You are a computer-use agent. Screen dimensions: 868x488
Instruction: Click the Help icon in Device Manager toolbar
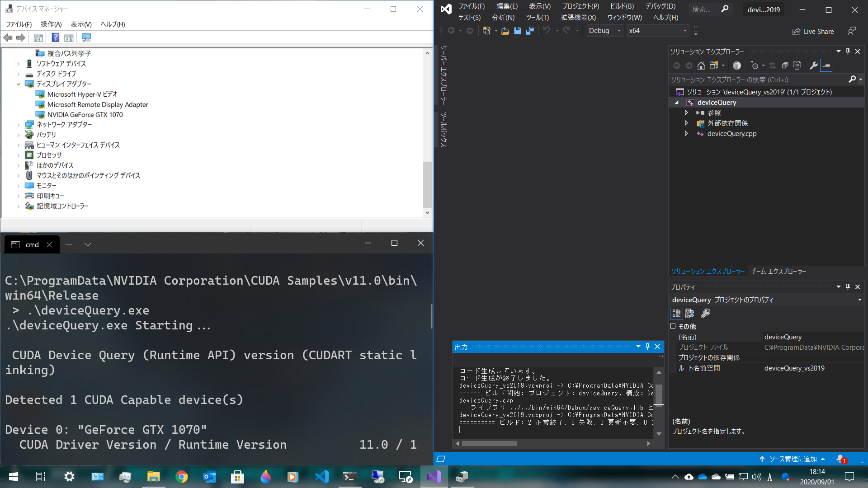pyautogui.click(x=55, y=38)
